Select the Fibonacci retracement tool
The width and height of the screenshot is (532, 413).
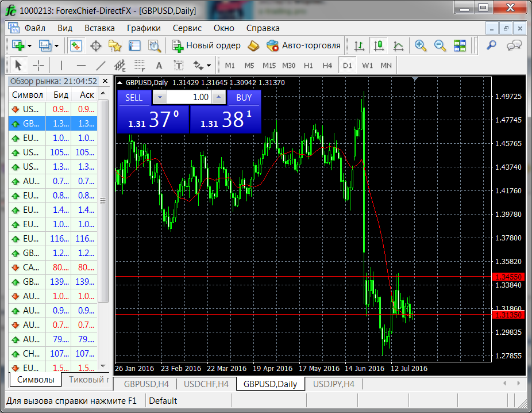(x=140, y=65)
